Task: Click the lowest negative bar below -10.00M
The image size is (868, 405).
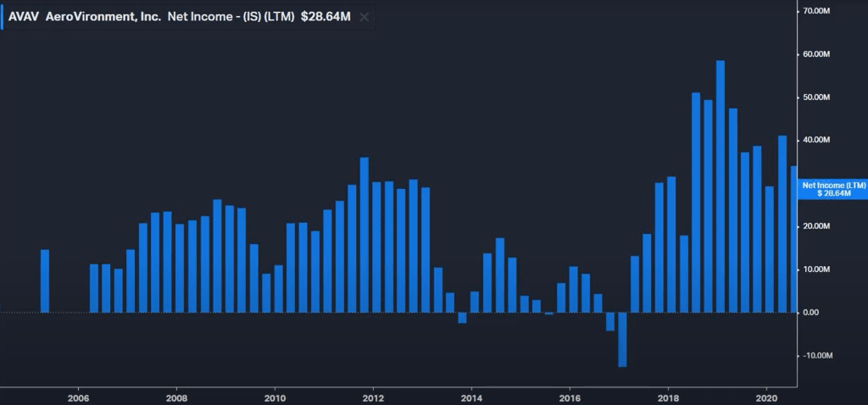Action: point(622,339)
